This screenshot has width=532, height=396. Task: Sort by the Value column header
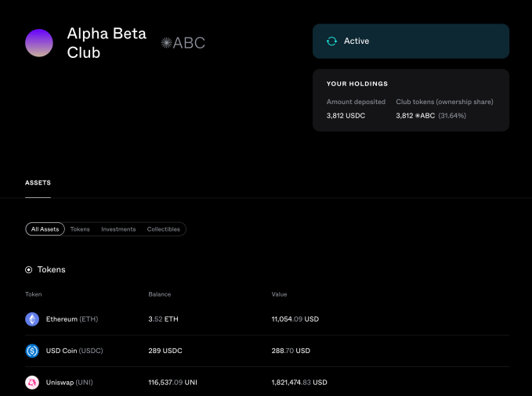pos(279,294)
